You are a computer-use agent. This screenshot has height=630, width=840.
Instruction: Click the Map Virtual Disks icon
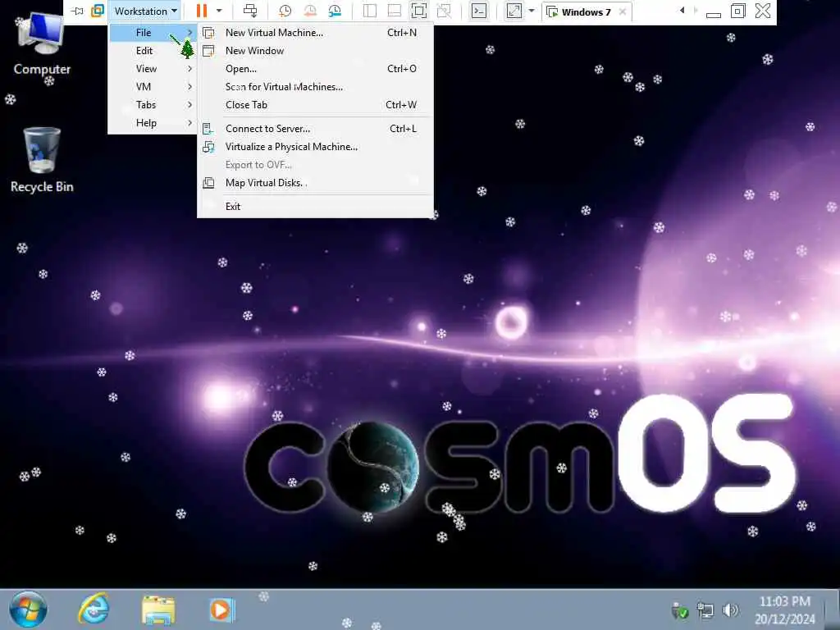point(208,183)
